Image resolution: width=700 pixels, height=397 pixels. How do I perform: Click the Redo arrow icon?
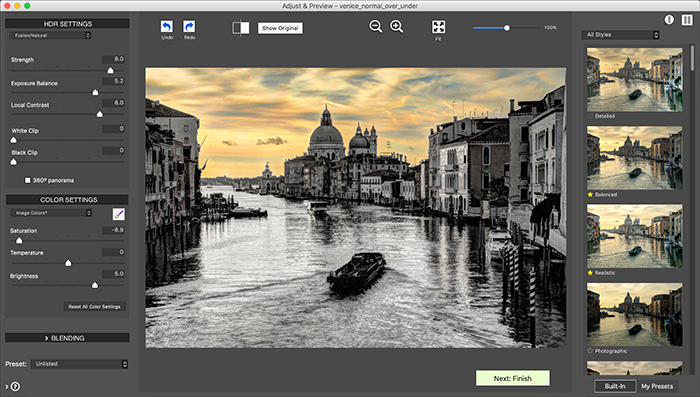click(x=189, y=27)
